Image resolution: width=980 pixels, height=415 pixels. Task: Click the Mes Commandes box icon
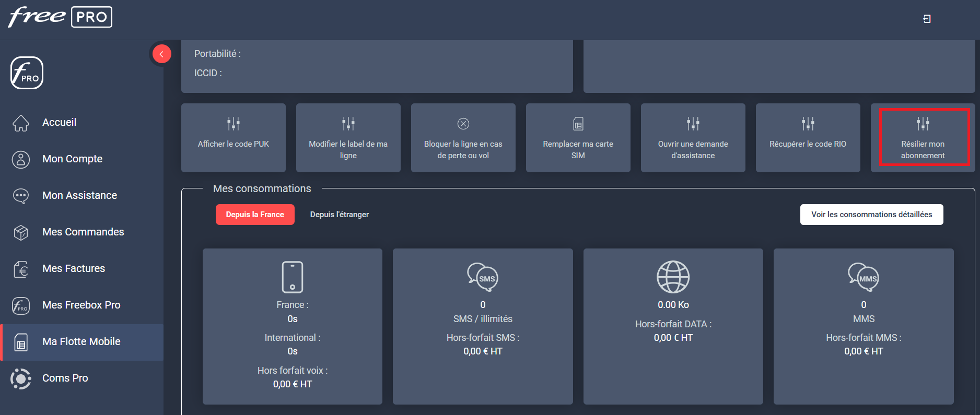point(21,232)
